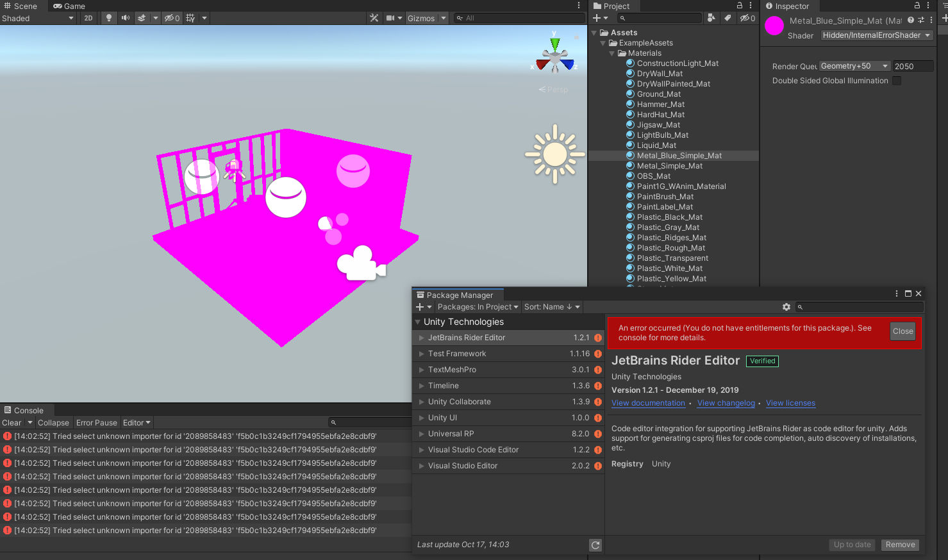
Task: Expand the Universal RP package entry
Action: [421, 434]
